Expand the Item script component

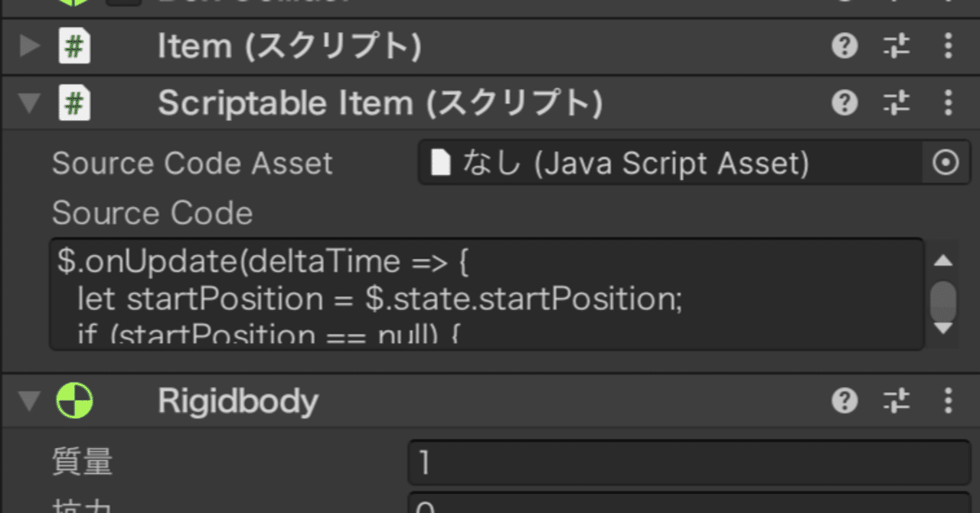[29, 47]
